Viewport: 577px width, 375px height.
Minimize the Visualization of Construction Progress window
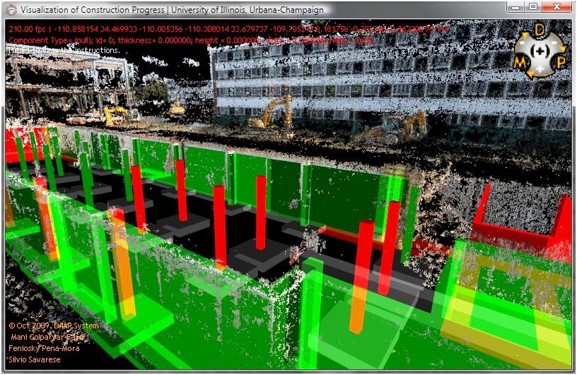(516, 7)
